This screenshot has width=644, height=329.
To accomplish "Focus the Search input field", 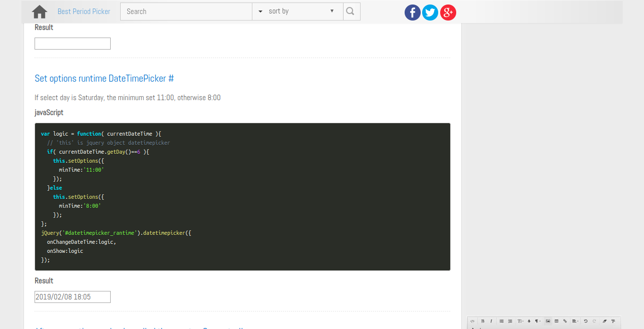I will 186,12.
